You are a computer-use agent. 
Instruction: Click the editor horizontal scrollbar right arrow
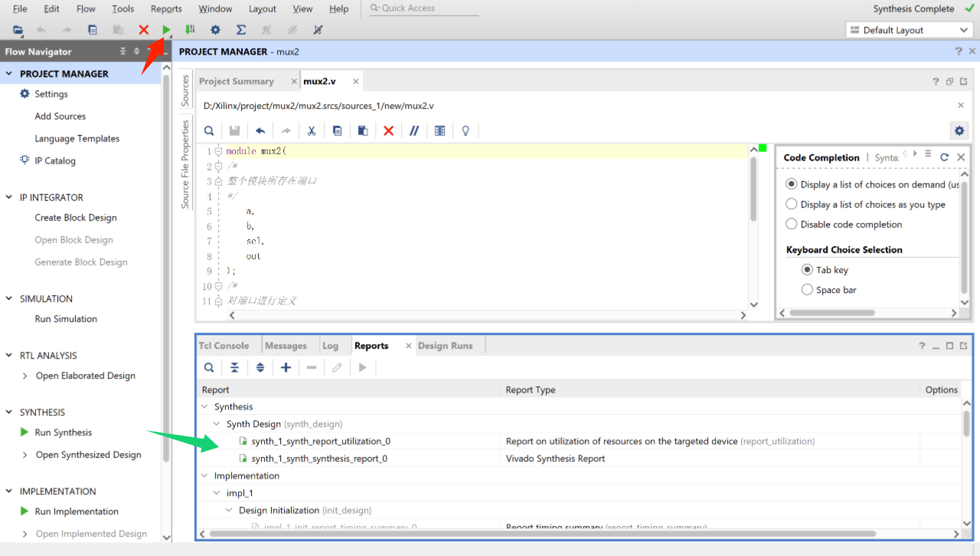point(743,315)
